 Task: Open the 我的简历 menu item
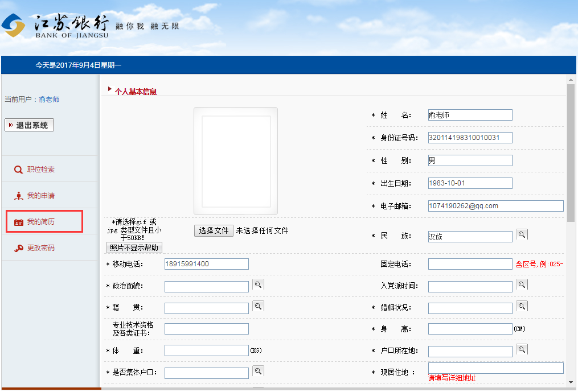point(41,222)
